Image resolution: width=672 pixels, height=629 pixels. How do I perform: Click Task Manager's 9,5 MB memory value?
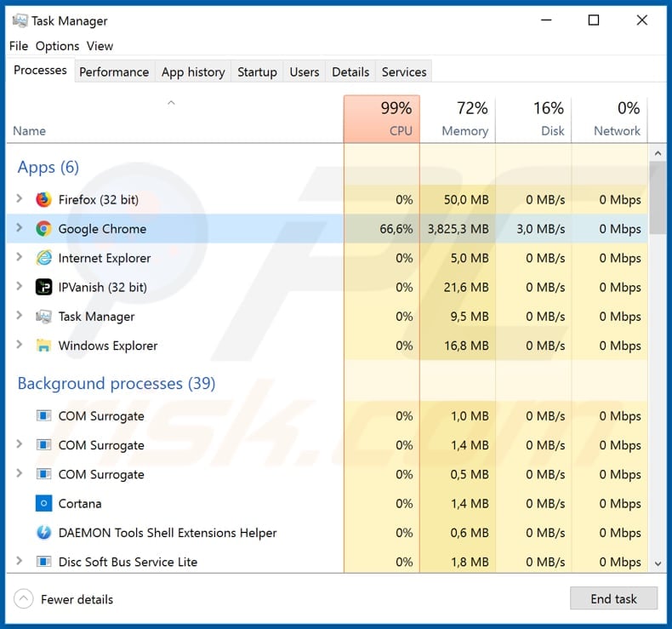(x=470, y=317)
